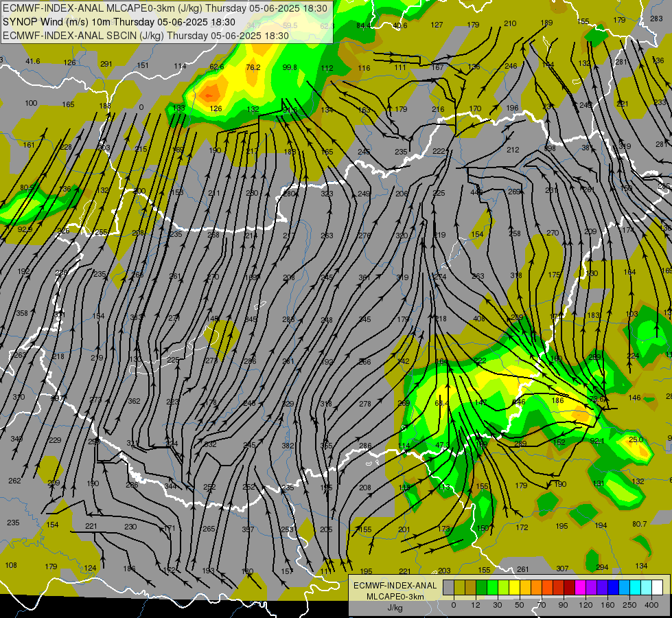This screenshot has height=618, width=672.
Task: Click the map value 76.2
Action: tap(253, 67)
